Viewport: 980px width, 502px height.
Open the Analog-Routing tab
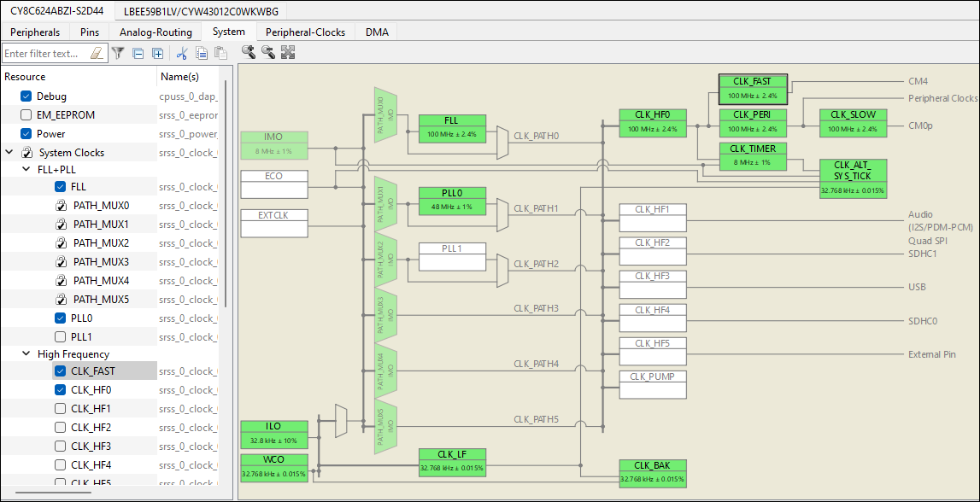(156, 32)
